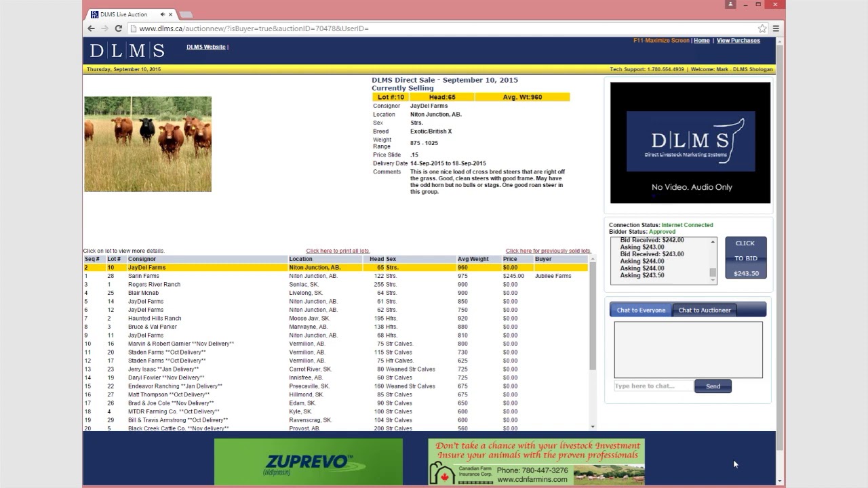Click to bid at $243.50

pos(746,258)
